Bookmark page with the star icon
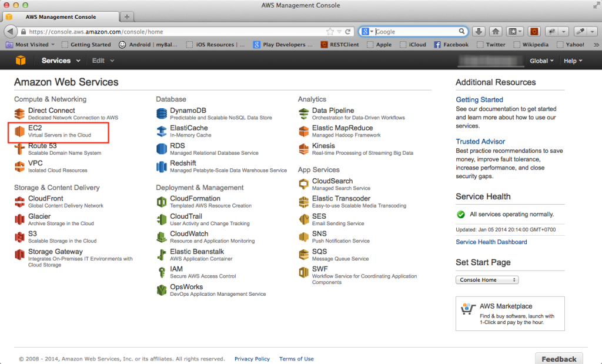This screenshot has height=364, width=602. (x=330, y=32)
